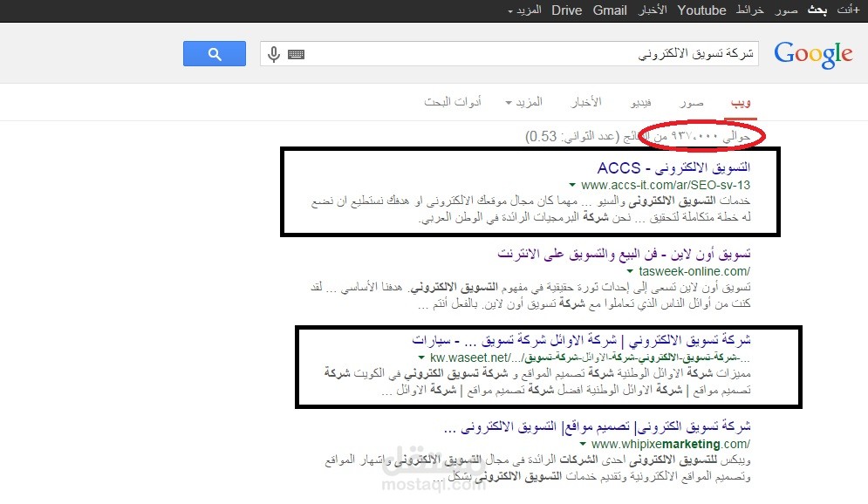Click the ACCS result description snippet
Viewport: 868px width, 504px height.
tap(531, 209)
